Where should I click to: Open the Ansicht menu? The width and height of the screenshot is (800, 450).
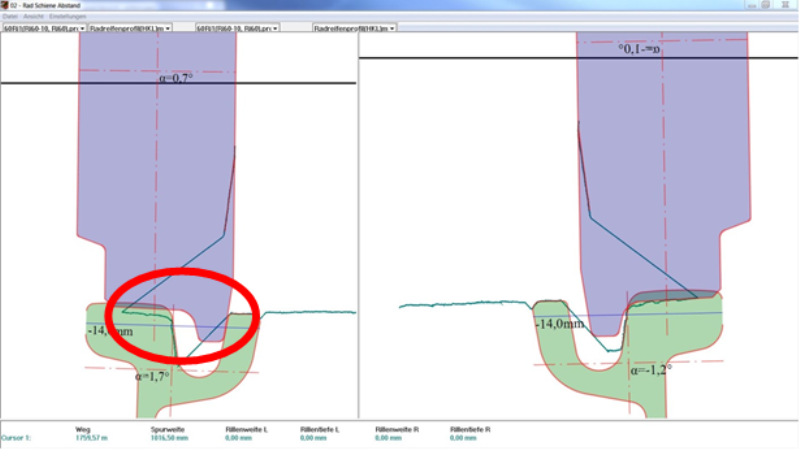click(33, 17)
